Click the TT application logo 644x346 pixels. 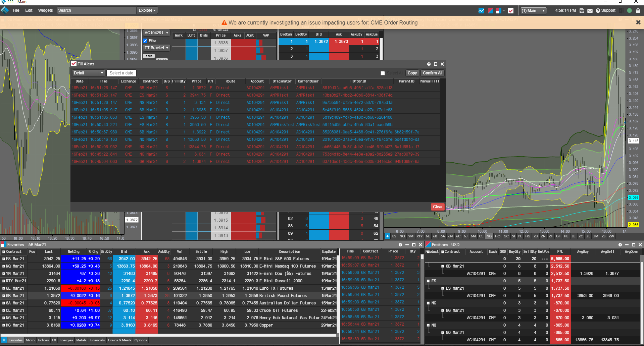point(5,10)
